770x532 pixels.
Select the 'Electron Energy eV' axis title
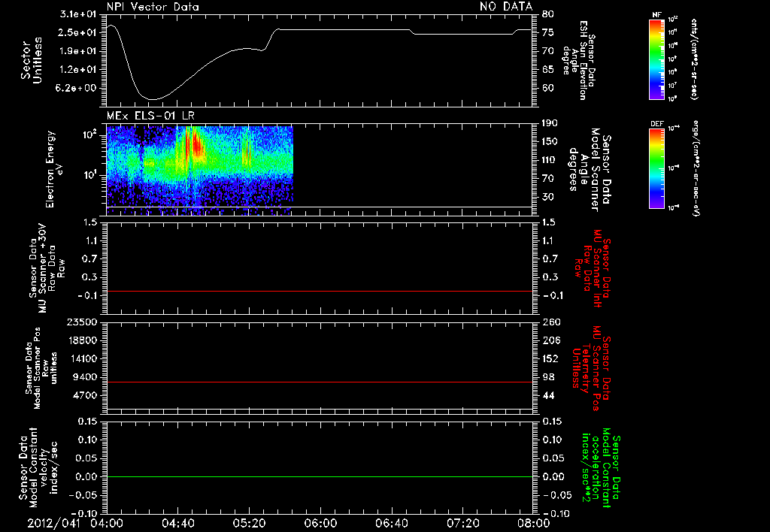(55, 169)
